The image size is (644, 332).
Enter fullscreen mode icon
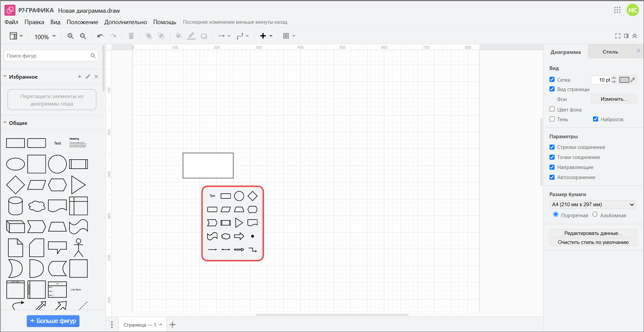point(618,36)
